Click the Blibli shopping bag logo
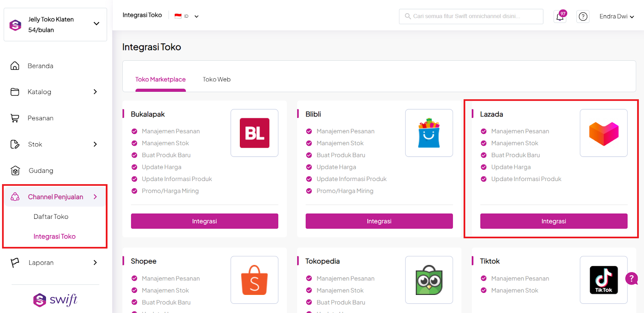 (429, 133)
